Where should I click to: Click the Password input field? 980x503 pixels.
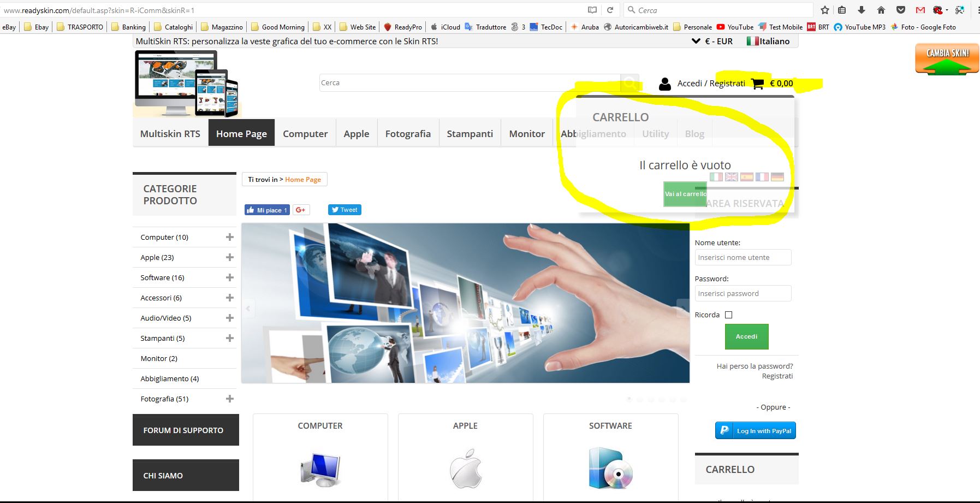[743, 293]
